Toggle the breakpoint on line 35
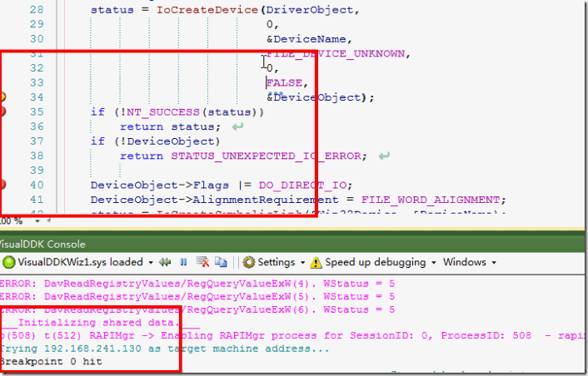588x376 pixels. click(x=2, y=111)
